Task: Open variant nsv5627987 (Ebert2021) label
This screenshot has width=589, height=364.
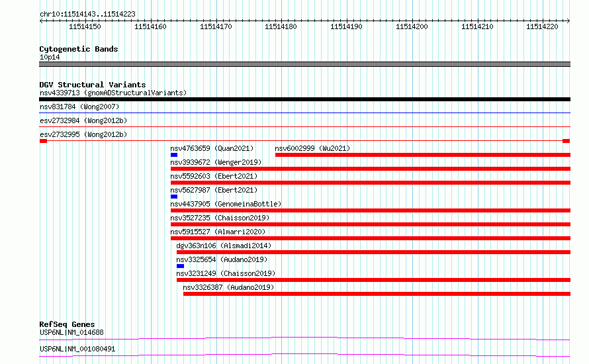Action: click(214, 190)
